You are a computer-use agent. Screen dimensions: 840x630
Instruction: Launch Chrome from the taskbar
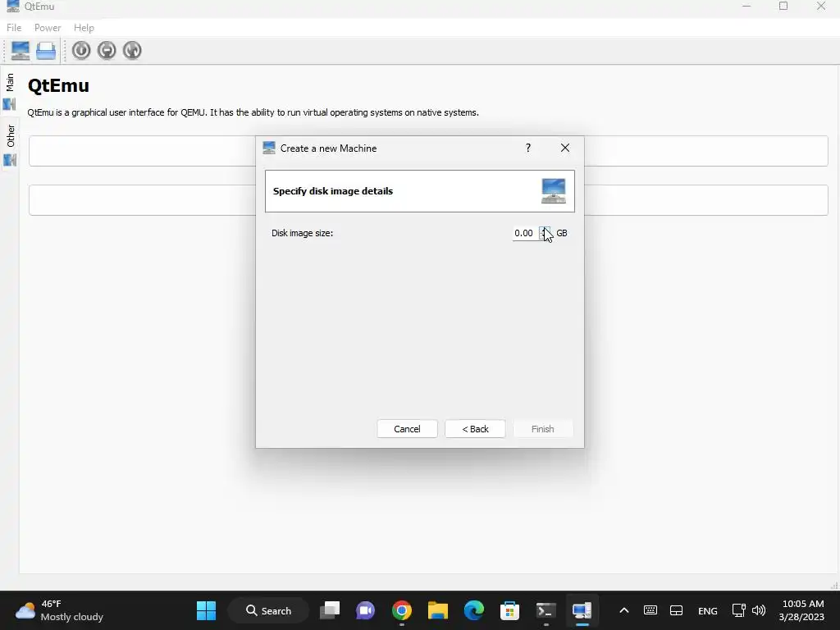point(402,610)
